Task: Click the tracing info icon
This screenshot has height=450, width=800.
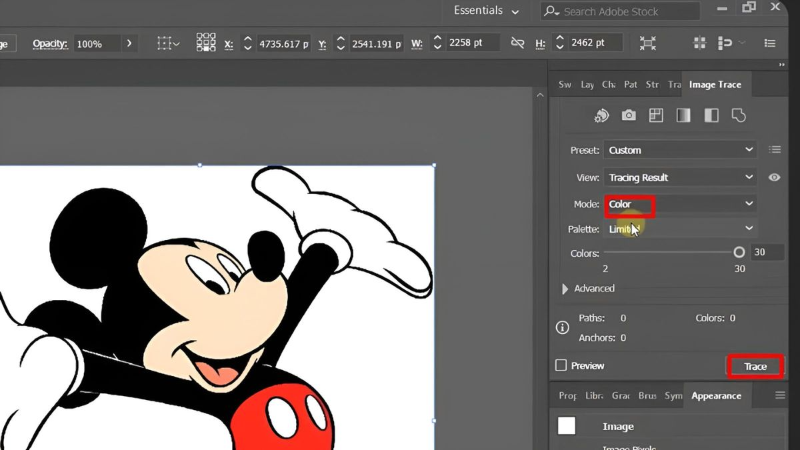Action: point(562,328)
